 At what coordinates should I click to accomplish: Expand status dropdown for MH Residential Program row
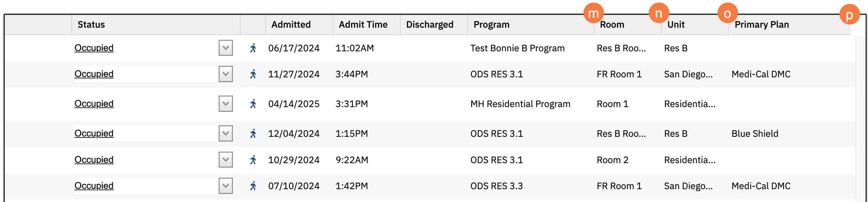point(225,104)
